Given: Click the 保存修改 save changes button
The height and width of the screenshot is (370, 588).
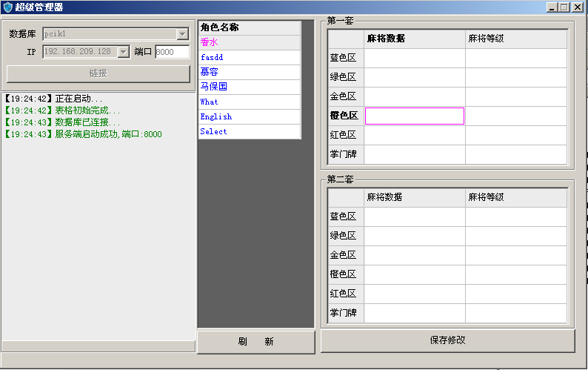Looking at the screenshot, I should point(447,340).
